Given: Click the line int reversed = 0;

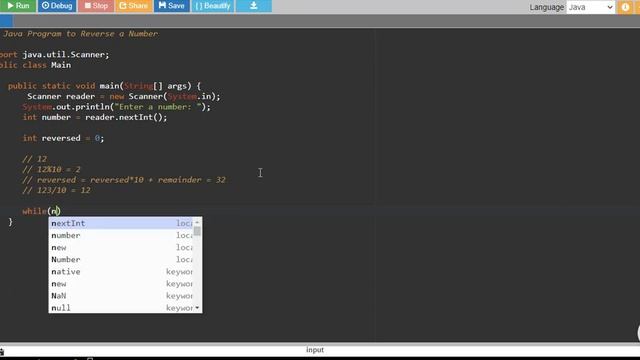Looking at the screenshot, I should point(63,138).
